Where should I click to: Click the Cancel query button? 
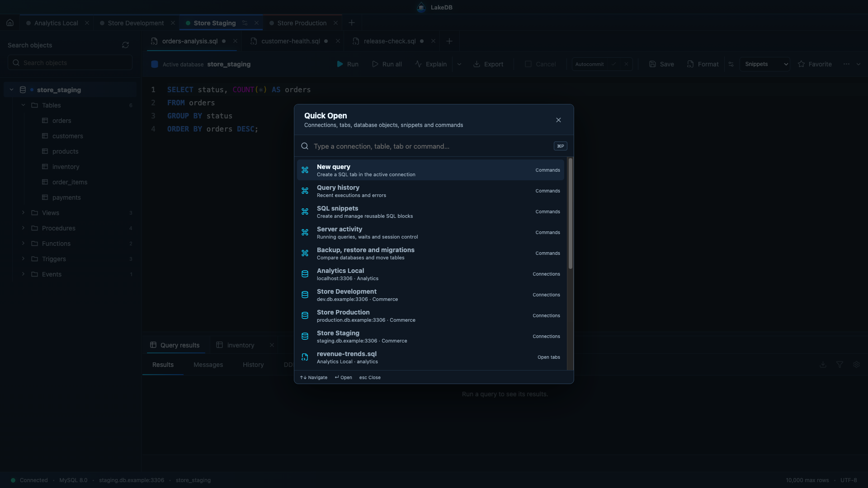pyautogui.click(x=540, y=64)
